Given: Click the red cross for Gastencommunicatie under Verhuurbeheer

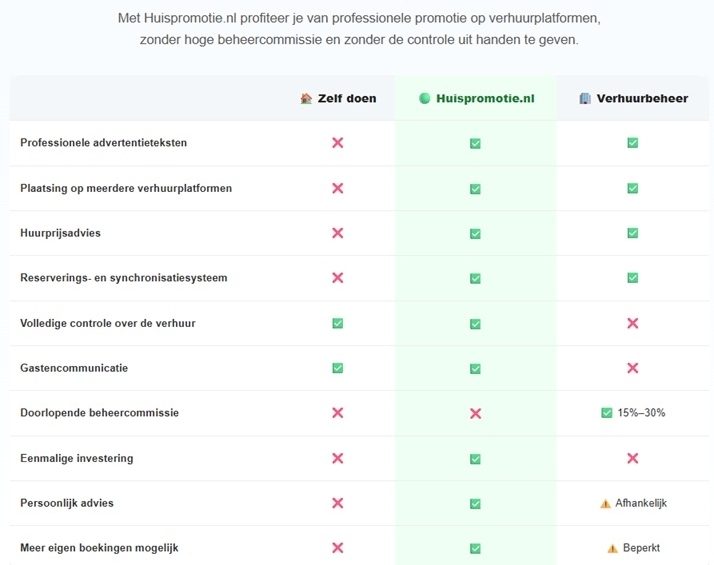Looking at the screenshot, I should click(x=632, y=368).
